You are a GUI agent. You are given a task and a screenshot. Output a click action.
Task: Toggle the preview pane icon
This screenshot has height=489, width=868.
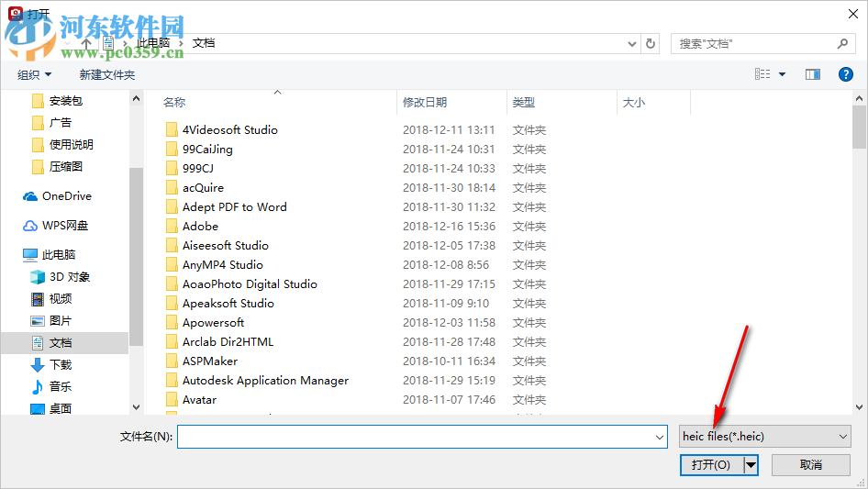[x=813, y=74]
